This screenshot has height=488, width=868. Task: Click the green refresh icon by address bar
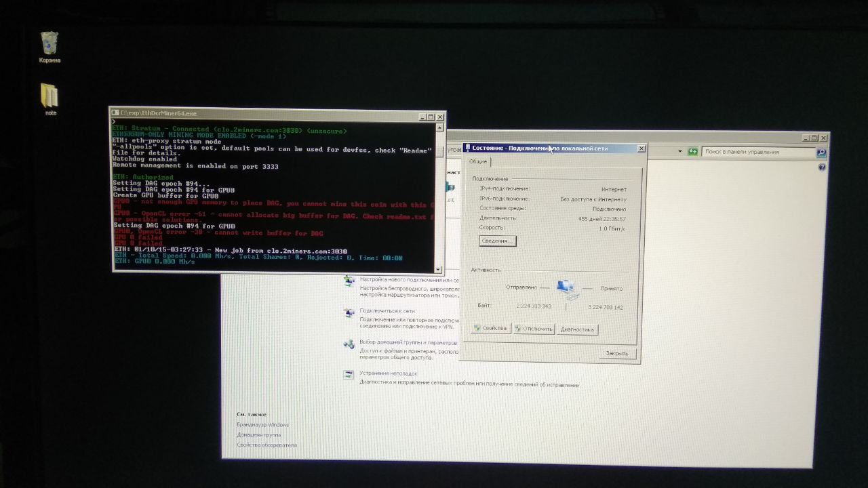click(692, 151)
